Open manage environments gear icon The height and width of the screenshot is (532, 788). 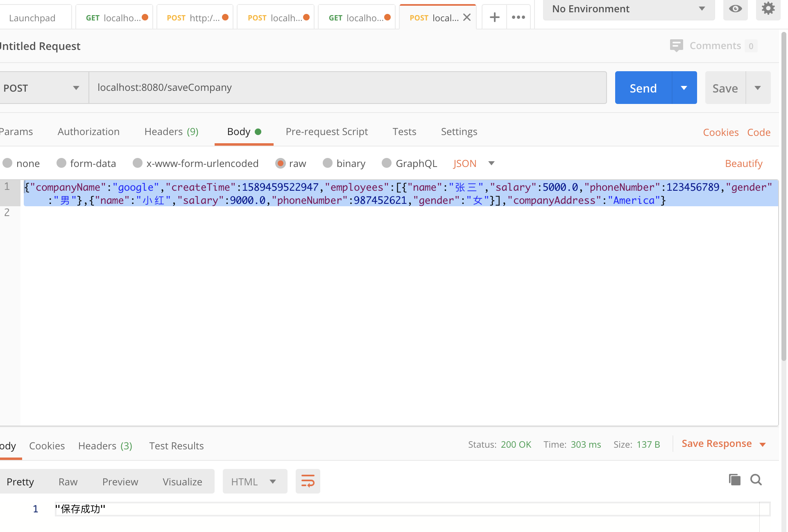[x=768, y=9]
